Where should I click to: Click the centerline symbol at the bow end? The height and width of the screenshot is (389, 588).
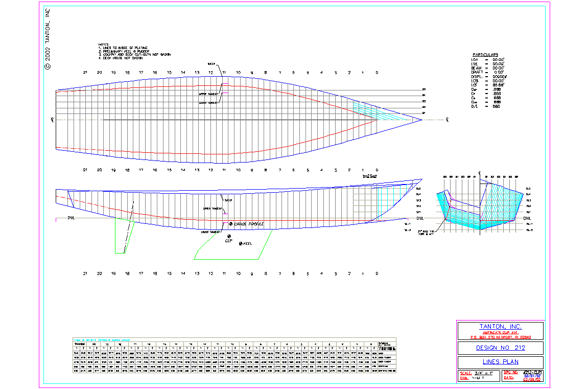[x=448, y=120]
